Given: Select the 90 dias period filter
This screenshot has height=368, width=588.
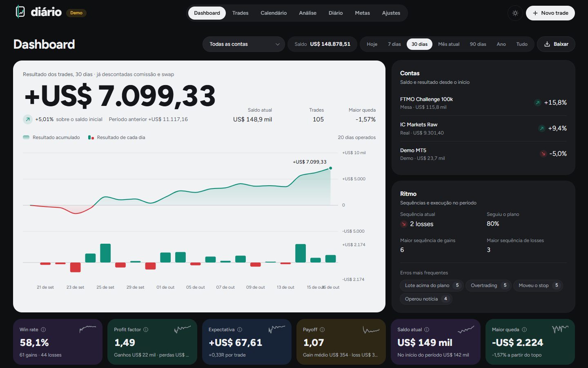Looking at the screenshot, I should pyautogui.click(x=478, y=44).
